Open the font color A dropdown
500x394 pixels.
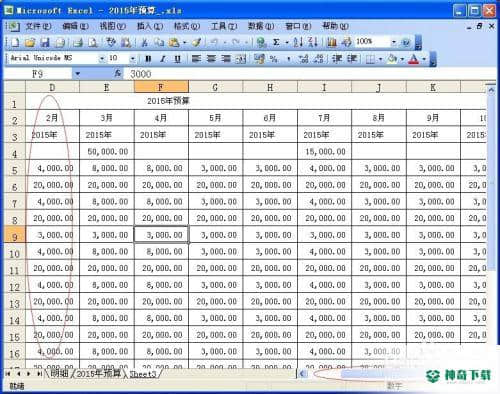[x=424, y=59]
